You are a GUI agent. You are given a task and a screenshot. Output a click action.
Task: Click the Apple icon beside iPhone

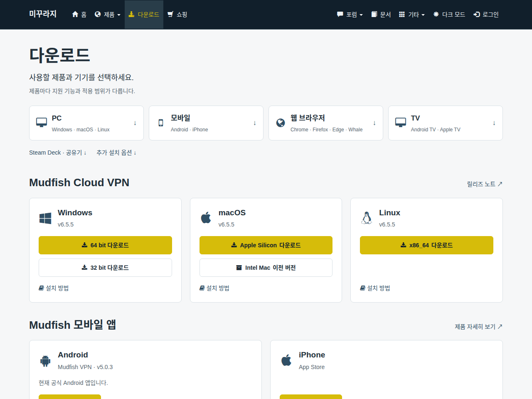tap(286, 360)
